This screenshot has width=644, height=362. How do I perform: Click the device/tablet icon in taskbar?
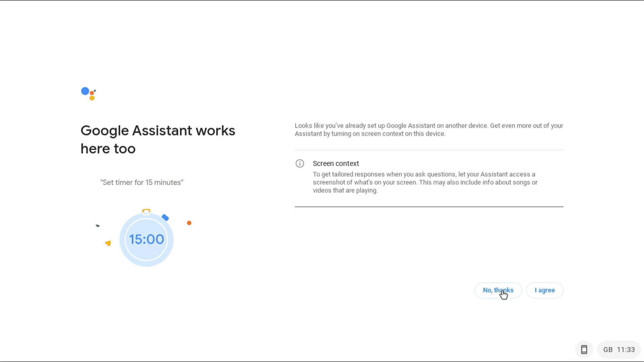(x=584, y=350)
